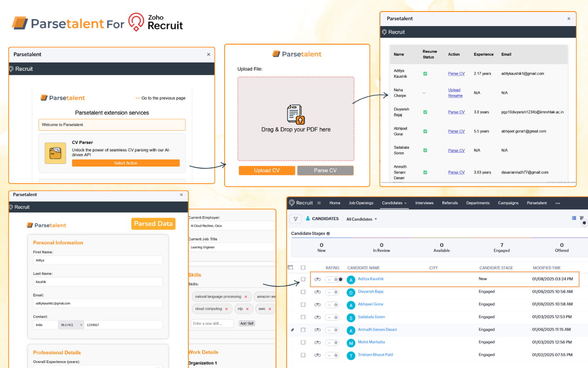Open Trisham Bharat Patil candidate link
The image size is (588, 368).
coord(375,355)
